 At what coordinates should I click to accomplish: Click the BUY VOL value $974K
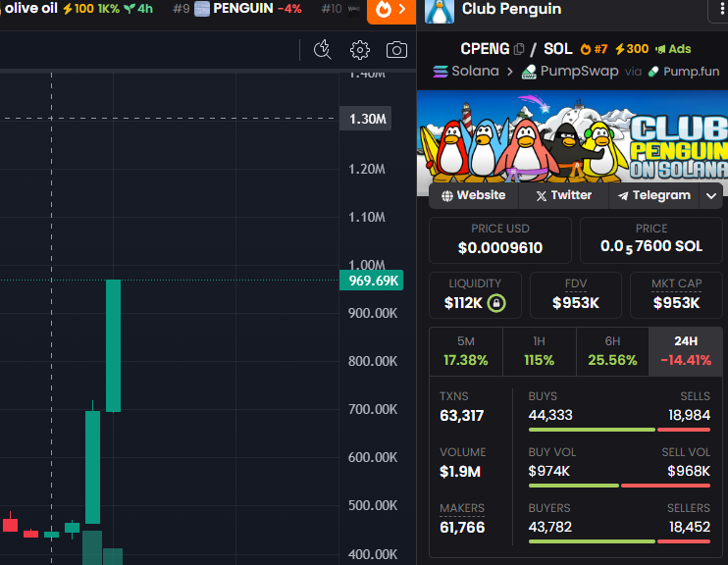pyautogui.click(x=548, y=471)
